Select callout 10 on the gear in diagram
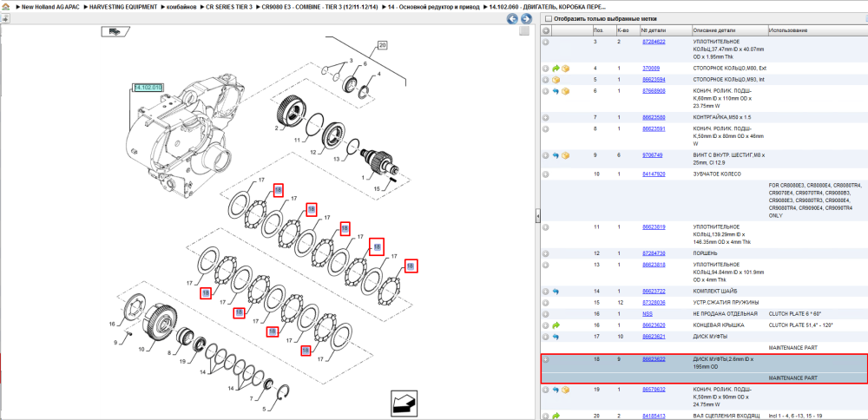The width and height of the screenshot is (868, 420). pos(141,350)
